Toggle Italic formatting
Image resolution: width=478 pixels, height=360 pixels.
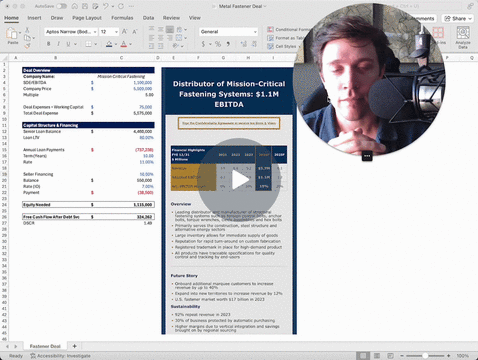tap(58, 44)
